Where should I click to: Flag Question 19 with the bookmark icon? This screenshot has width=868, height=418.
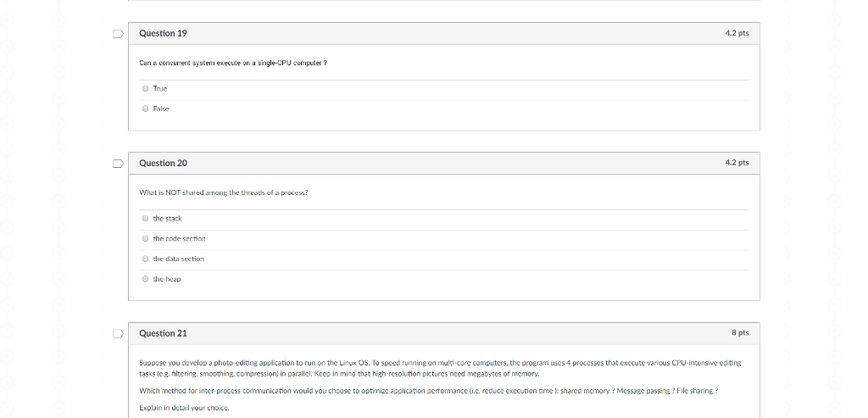tap(119, 34)
